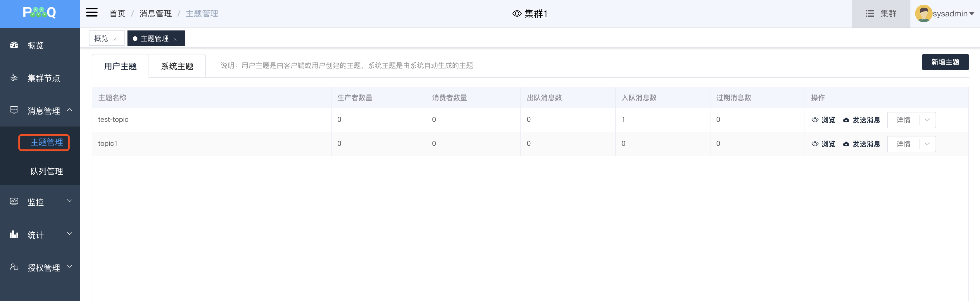Open the sysadmin user dropdown
Viewport: 980px width, 301px height.
972,14
